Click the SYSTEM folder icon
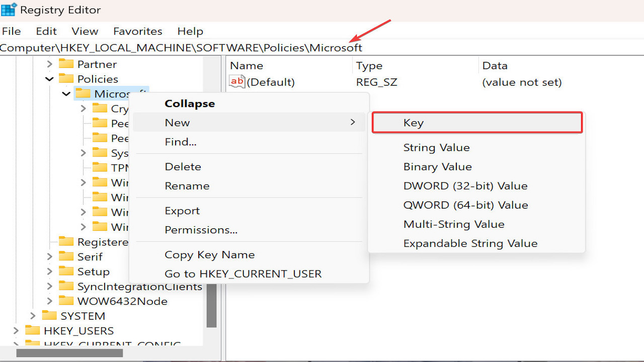The height and width of the screenshot is (362, 644). 49,316
